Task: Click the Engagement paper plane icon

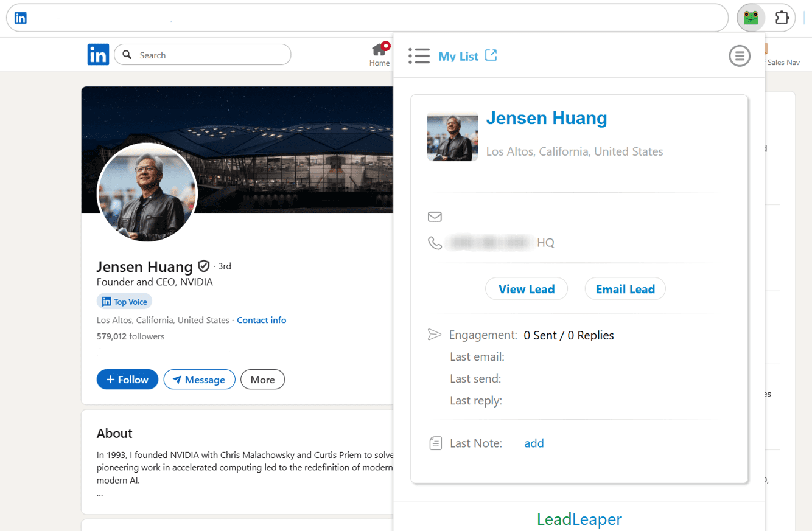Action: 434,335
